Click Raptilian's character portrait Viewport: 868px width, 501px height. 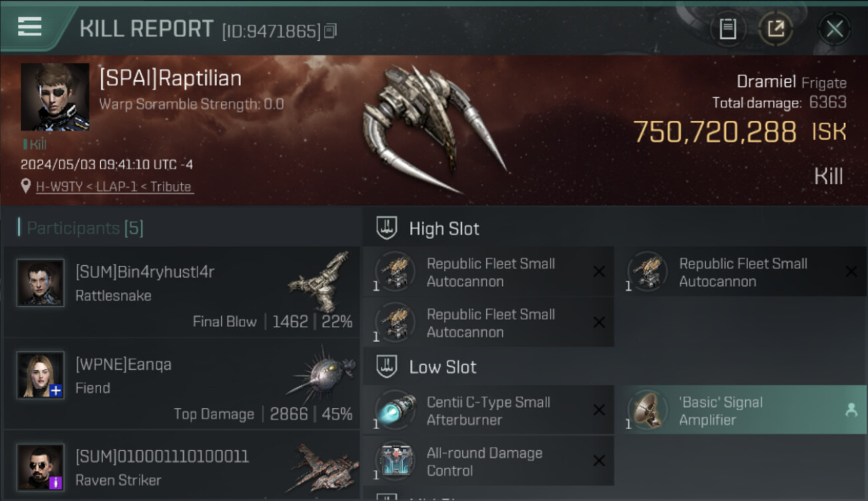coord(55,97)
